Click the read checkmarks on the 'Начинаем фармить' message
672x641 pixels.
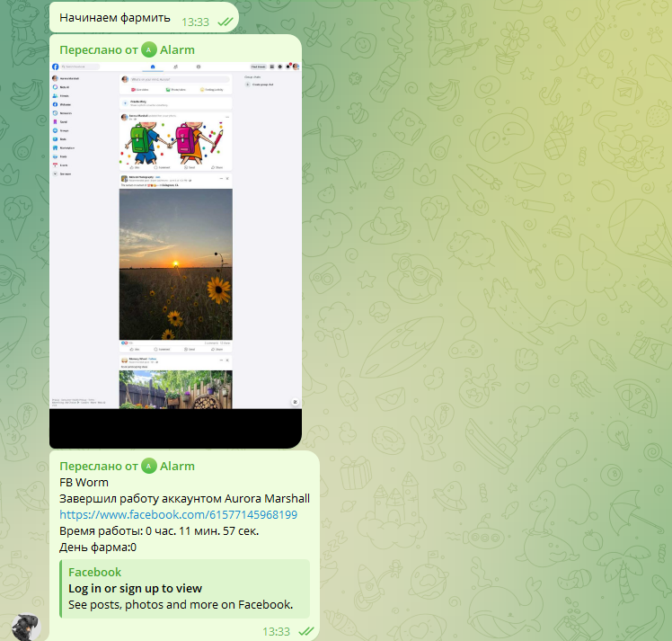[x=225, y=22]
